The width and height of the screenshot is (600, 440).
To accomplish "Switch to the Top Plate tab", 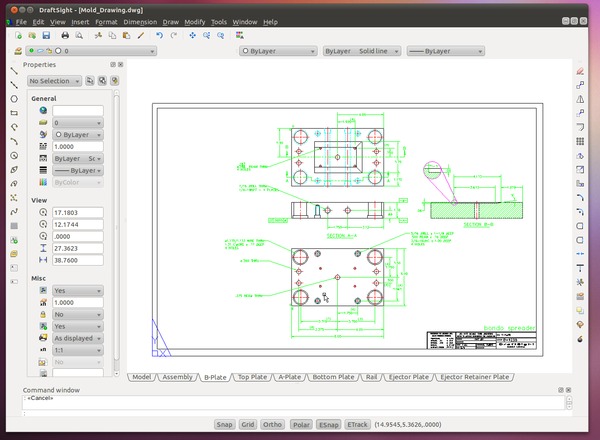I will (251, 378).
